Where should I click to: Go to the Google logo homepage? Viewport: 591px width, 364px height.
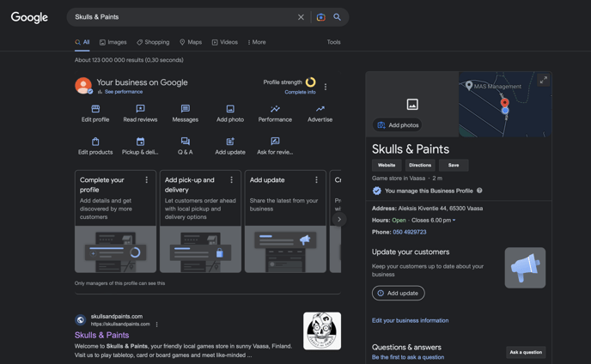pos(29,17)
